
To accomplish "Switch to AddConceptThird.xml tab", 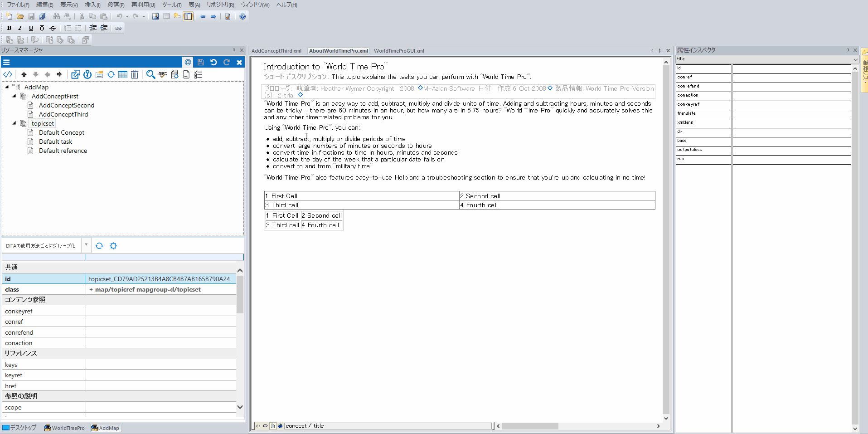I will point(276,51).
